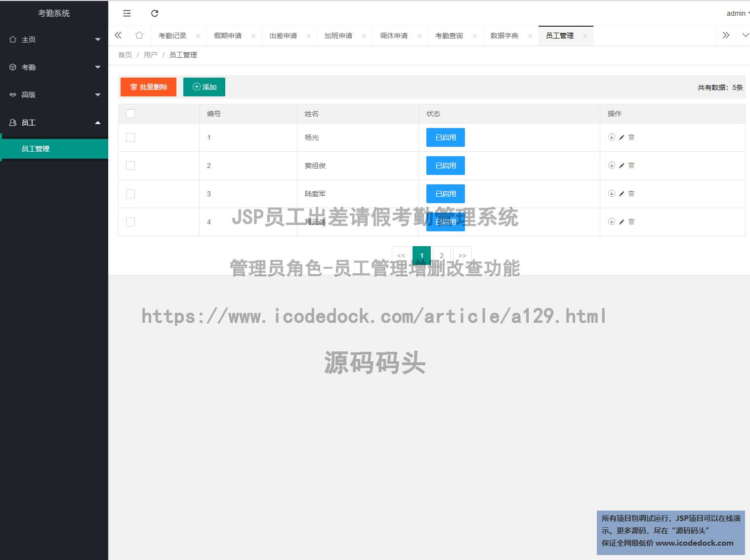Open the admin user dropdown
This screenshot has width=750, height=560.
pyautogui.click(x=738, y=13)
